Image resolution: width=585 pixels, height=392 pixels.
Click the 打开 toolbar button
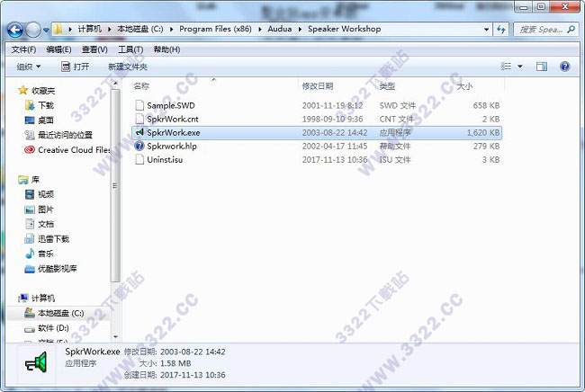(x=75, y=67)
